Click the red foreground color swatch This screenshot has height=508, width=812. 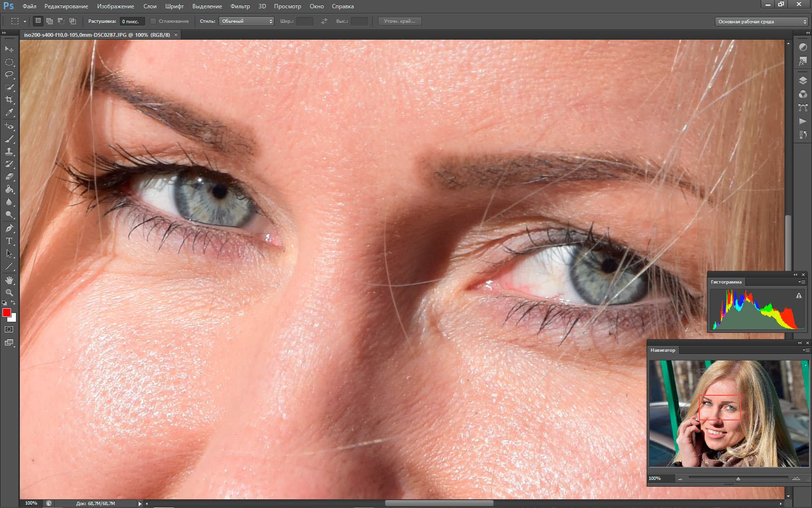[7, 313]
